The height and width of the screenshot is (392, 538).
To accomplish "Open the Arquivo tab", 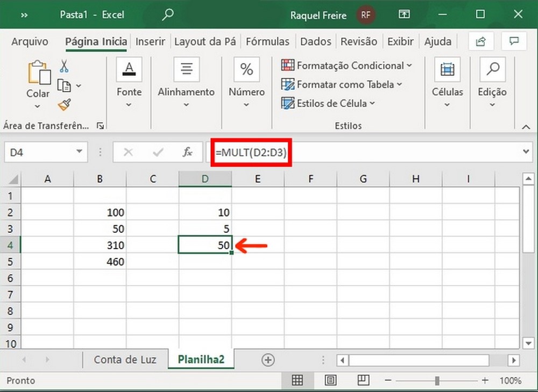I will (x=30, y=42).
